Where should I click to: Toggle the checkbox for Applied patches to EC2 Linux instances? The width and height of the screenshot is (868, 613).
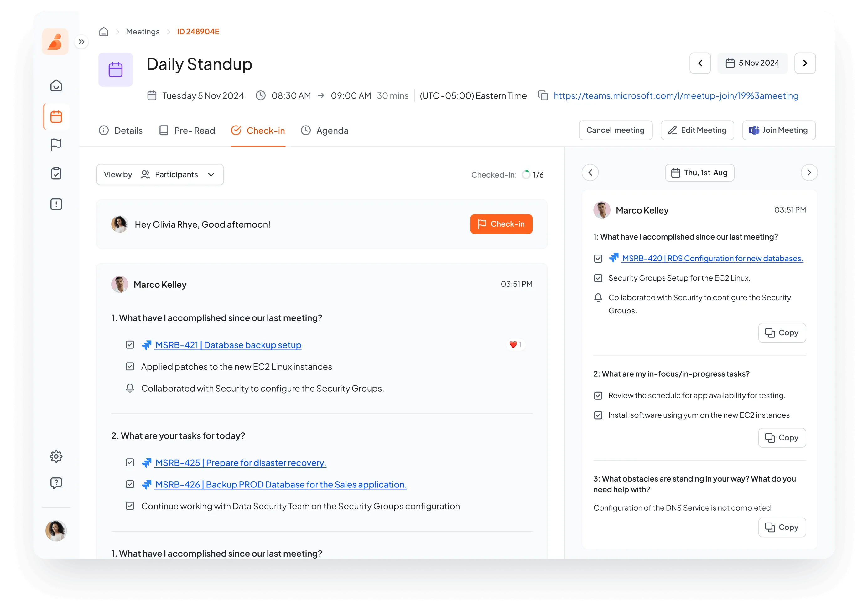pos(130,367)
